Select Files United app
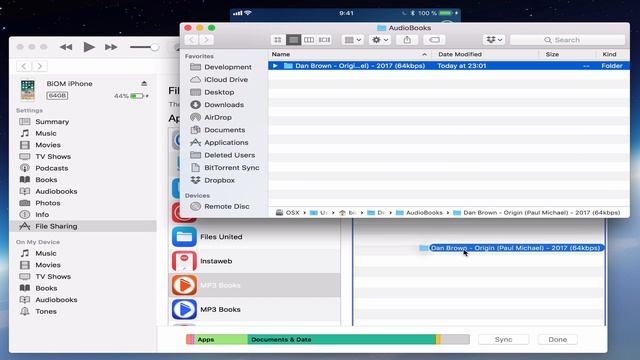This screenshot has width=640, height=360. [x=254, y=237]
